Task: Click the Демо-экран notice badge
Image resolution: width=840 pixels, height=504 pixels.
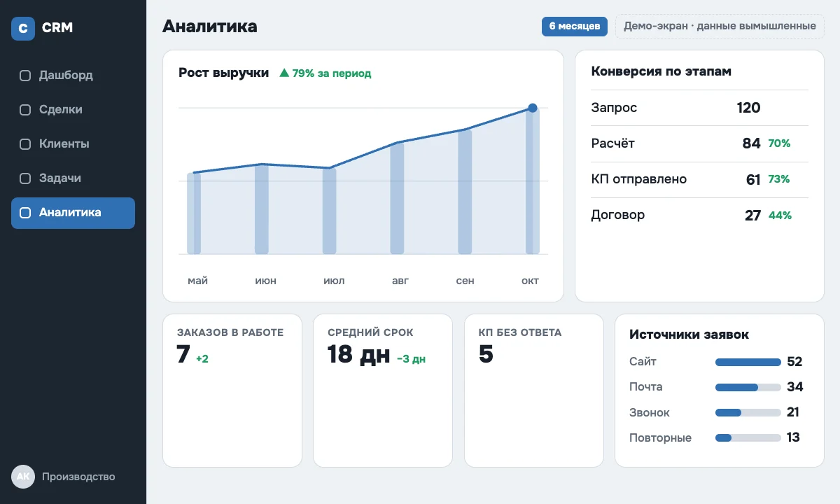Action: tap(720, 27)
